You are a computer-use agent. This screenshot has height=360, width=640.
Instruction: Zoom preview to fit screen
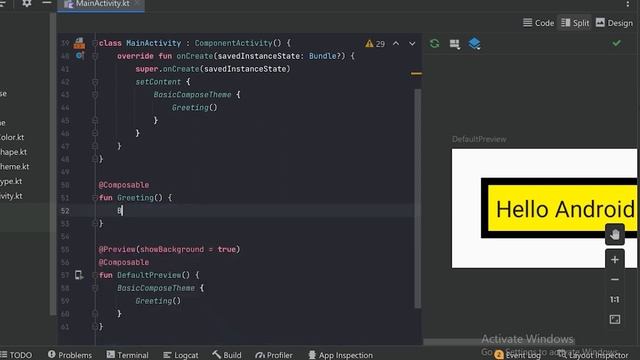coord(615,319)
